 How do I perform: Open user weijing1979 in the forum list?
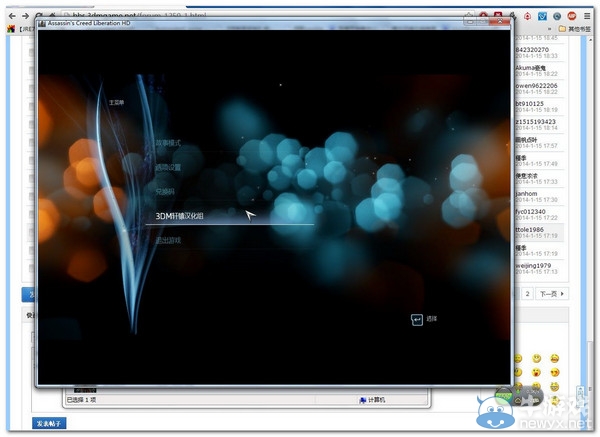[x=533, y=265]
